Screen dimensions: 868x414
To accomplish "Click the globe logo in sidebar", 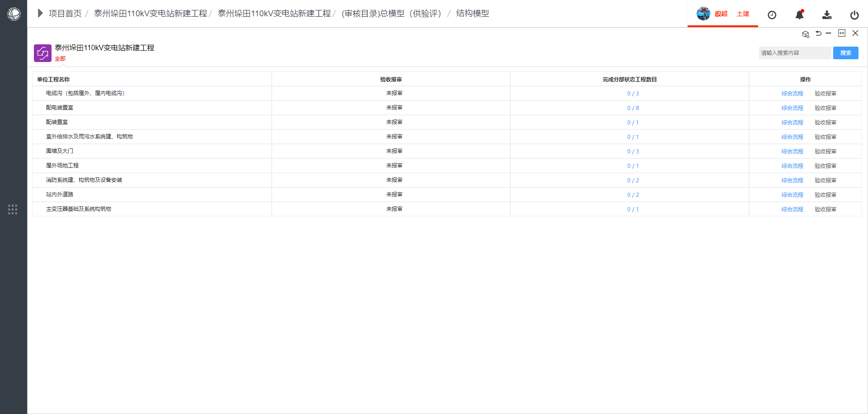I will pos(14,14).
